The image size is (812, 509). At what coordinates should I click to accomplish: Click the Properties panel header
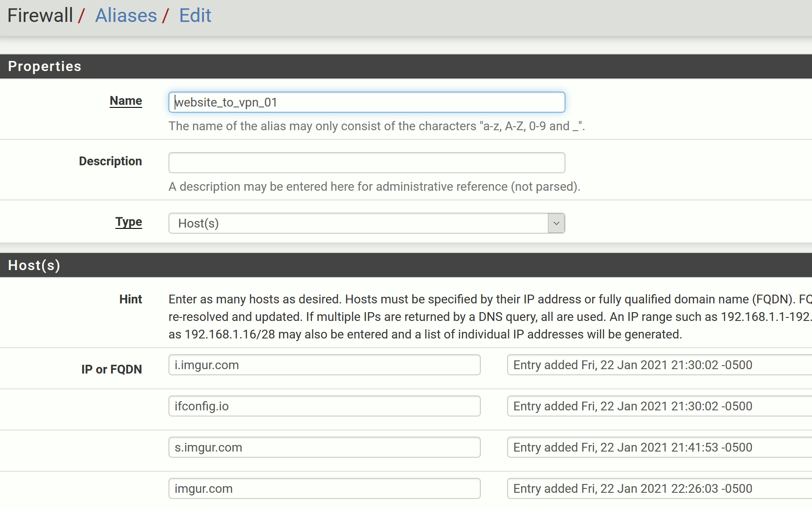pyautogui.click(x=406, y=66)
